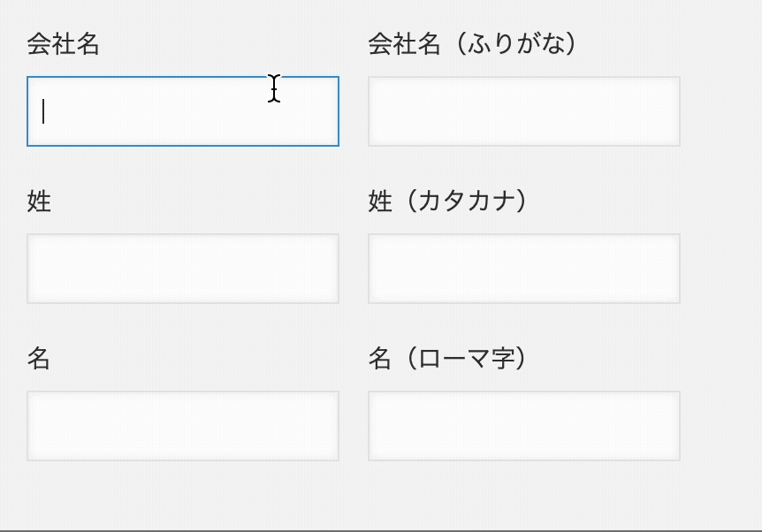The height and width of the screenshot is (532, 762).
Task: Click the 名(ローマ字) label text
Action: (x=447, y=359)
